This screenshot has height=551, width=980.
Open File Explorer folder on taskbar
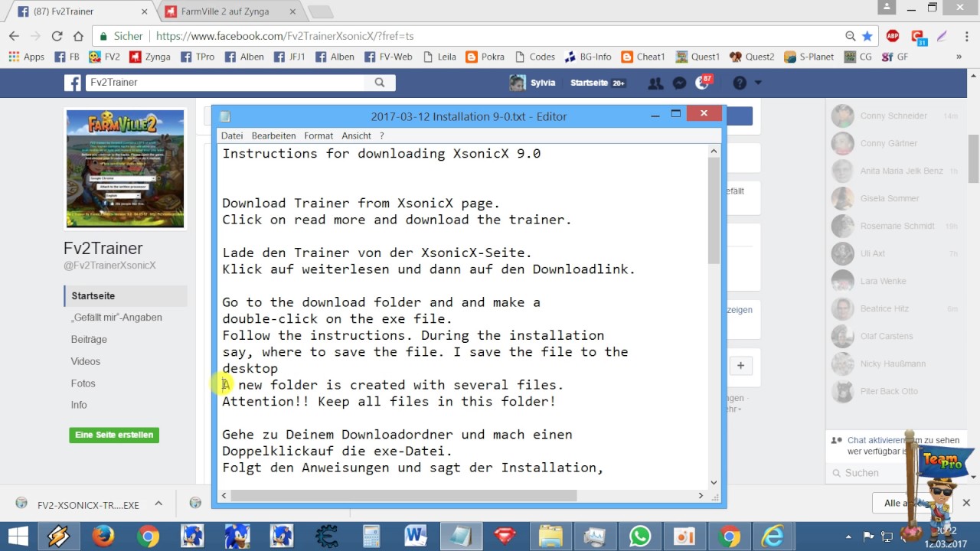coord(550,536)
